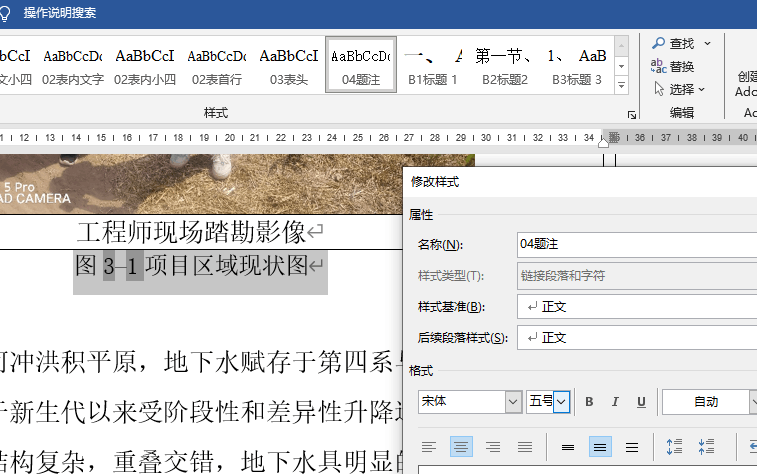Open the 宋体 font dropdown

point(513,402)
